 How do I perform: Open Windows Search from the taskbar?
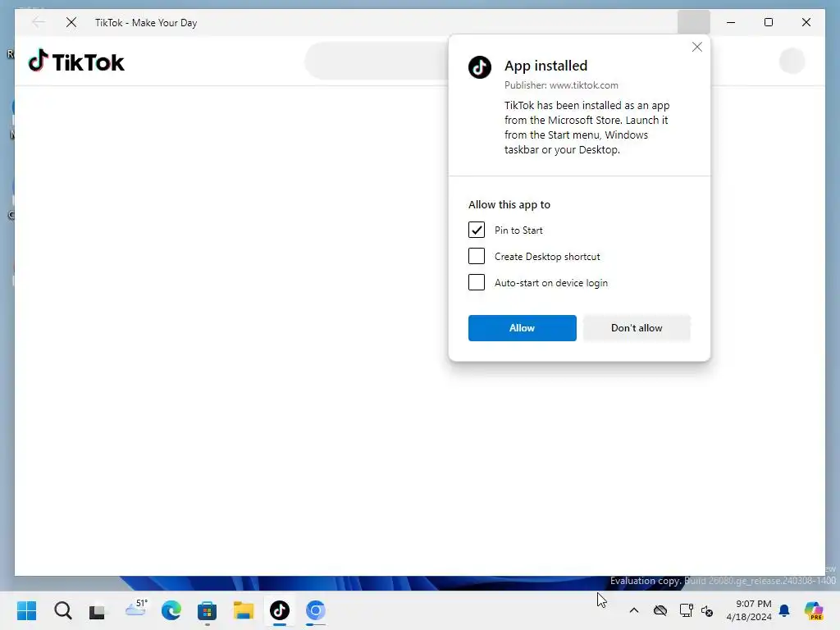62,610
